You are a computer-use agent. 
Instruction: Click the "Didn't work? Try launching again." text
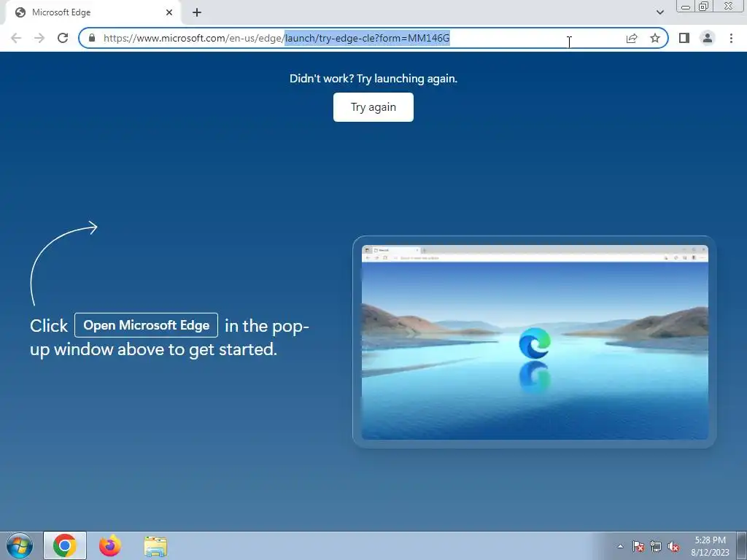(373, 79)
